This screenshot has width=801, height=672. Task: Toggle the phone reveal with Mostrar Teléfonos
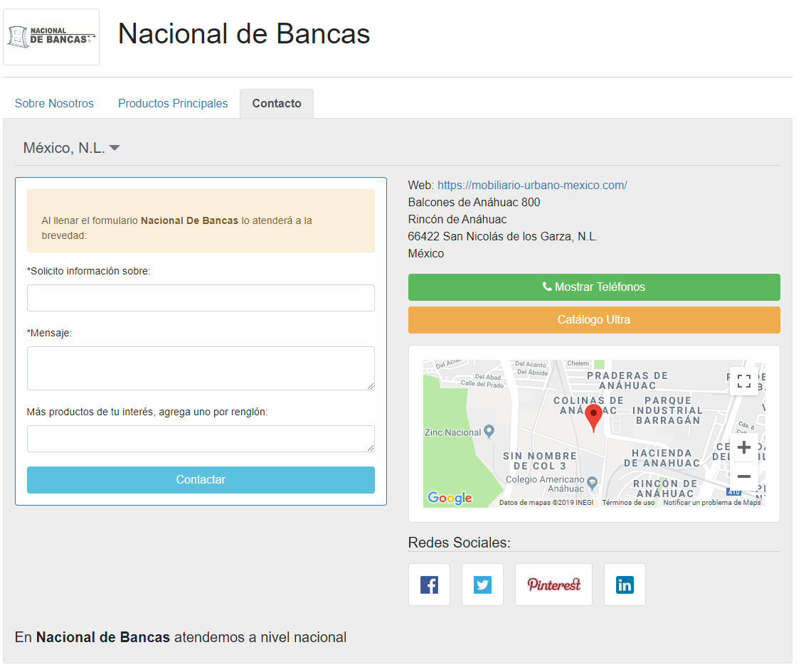(x=594, y=287)
